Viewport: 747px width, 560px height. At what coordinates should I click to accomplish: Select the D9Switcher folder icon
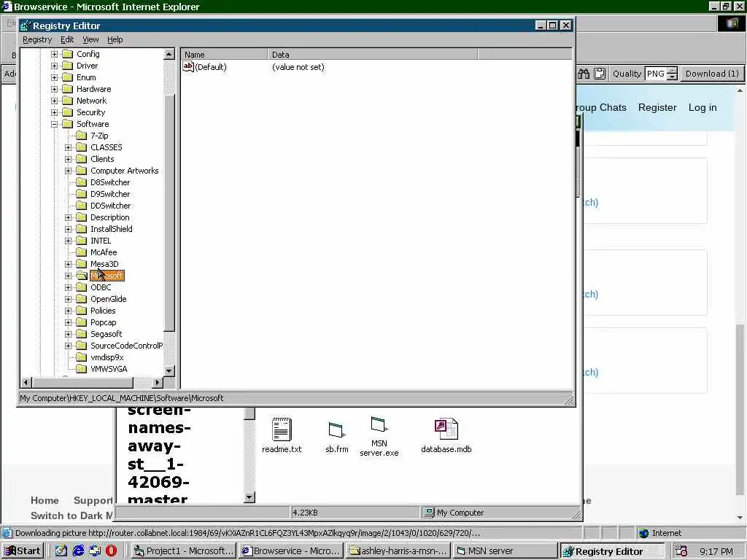point(82,194)
